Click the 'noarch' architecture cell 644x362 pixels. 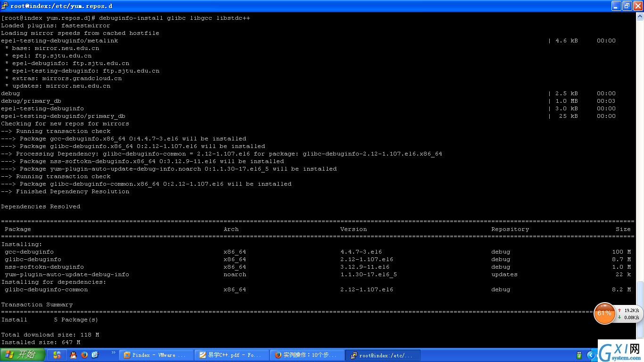235,274
